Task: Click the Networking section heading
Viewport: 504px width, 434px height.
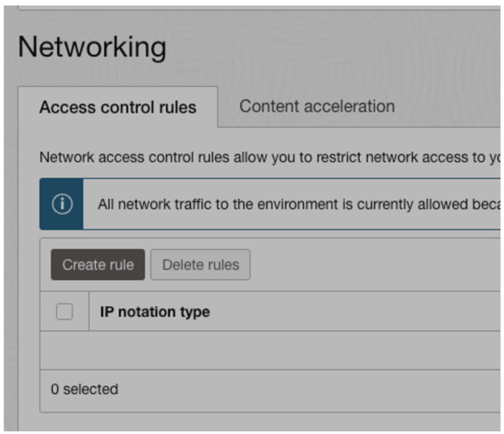Action: coord(92,47)
